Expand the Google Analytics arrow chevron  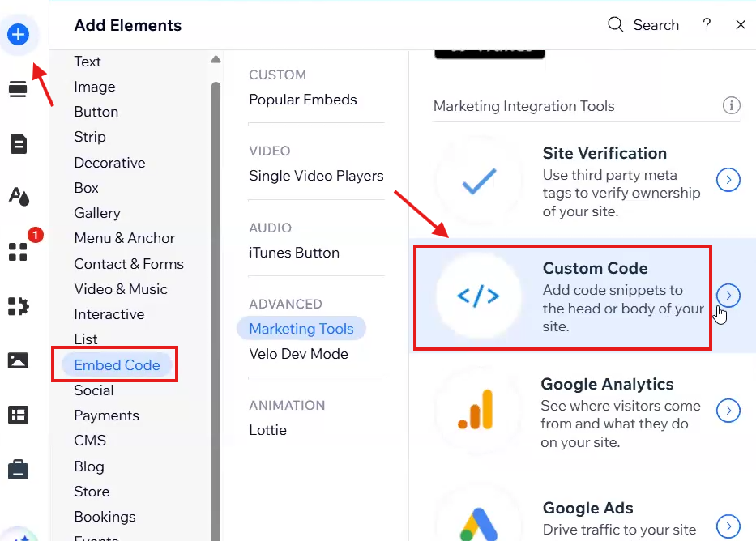click(728, 411)
